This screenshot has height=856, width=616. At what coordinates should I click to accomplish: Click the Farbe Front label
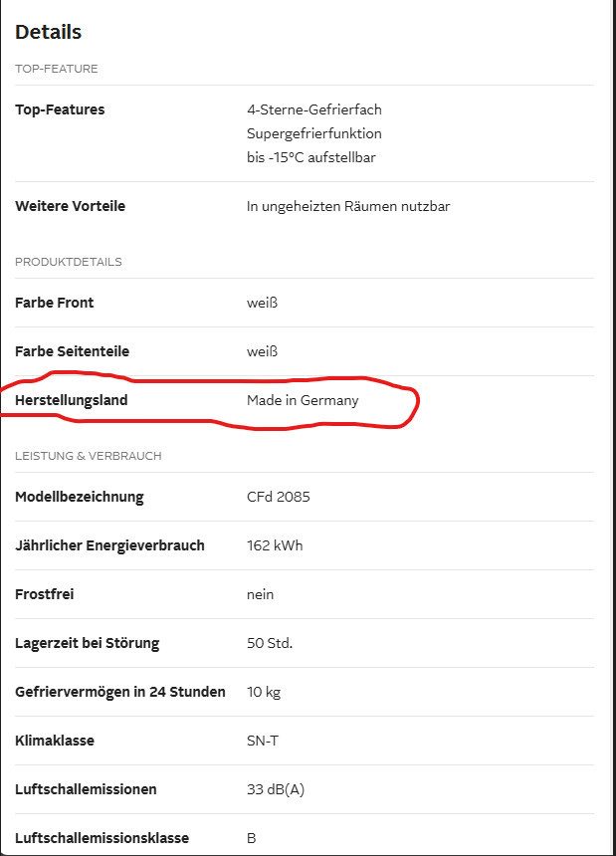[x=55, y=303]
